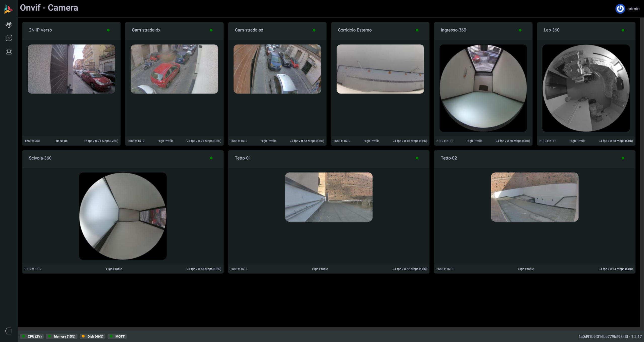Image resolution: width=644 pixels, height=342 pixels.
Task: Click the Tetto-01 card title
Action: pos(243,158)
